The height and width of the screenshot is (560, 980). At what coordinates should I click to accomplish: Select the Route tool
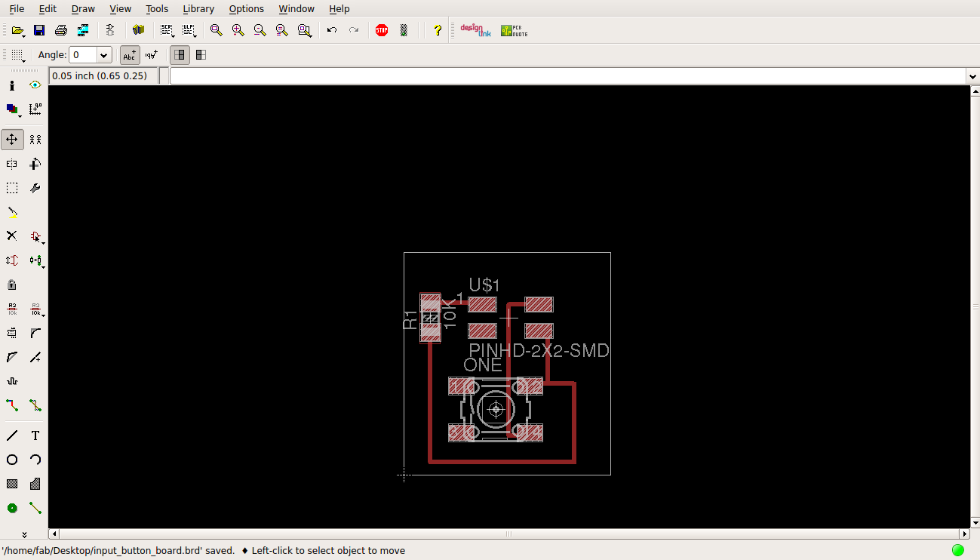12,405
